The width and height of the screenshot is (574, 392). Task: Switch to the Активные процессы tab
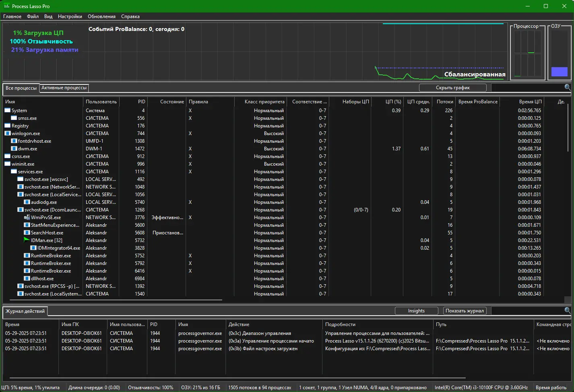[64, 88]
